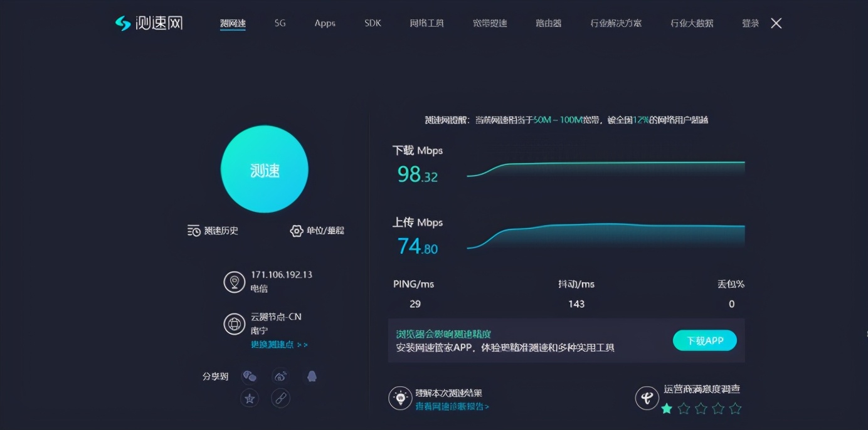Viewport: 868px width, 430px height.
Task: Share result via Weibo icon
Action: click(x=280, y=376)
